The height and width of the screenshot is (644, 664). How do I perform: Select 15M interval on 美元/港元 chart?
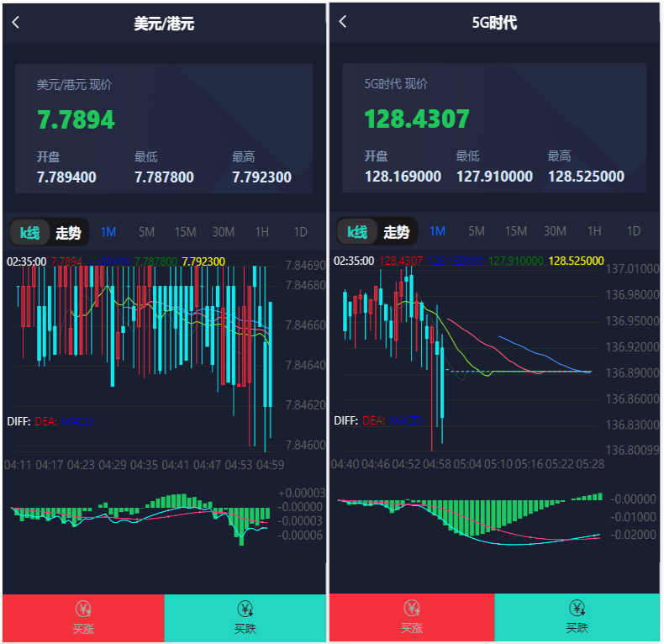[185, 232]
